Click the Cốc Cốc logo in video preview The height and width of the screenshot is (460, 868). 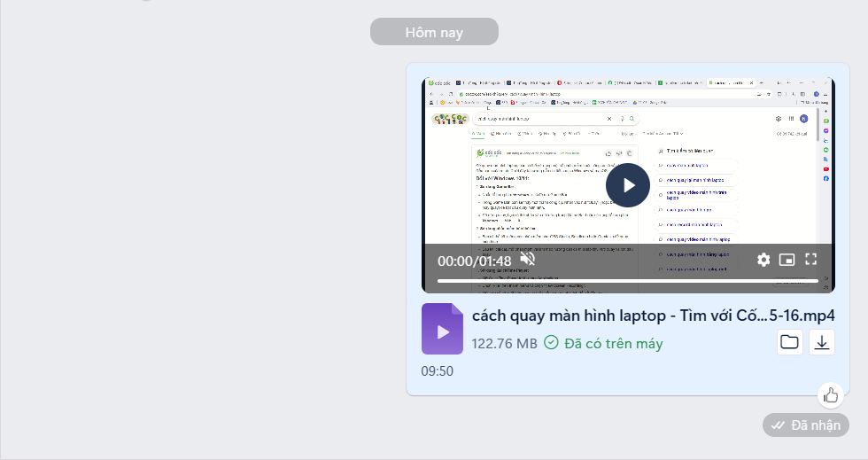coord(448,119)
